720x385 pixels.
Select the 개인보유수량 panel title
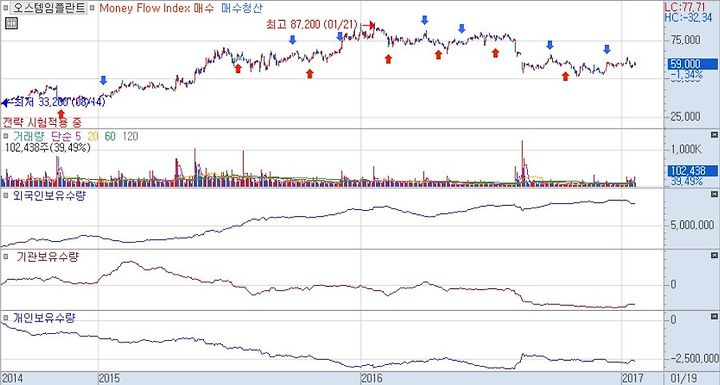pyautogui.click(x=44, y=317)
